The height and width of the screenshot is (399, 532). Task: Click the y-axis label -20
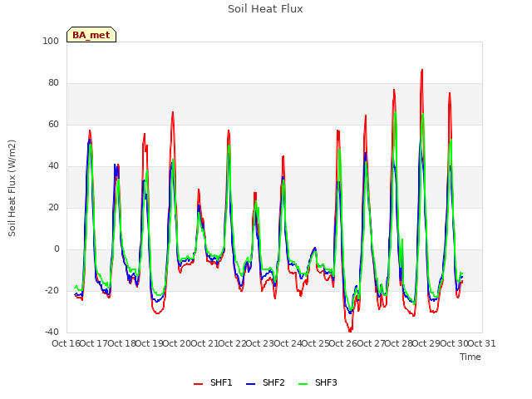tap(52, 290)
